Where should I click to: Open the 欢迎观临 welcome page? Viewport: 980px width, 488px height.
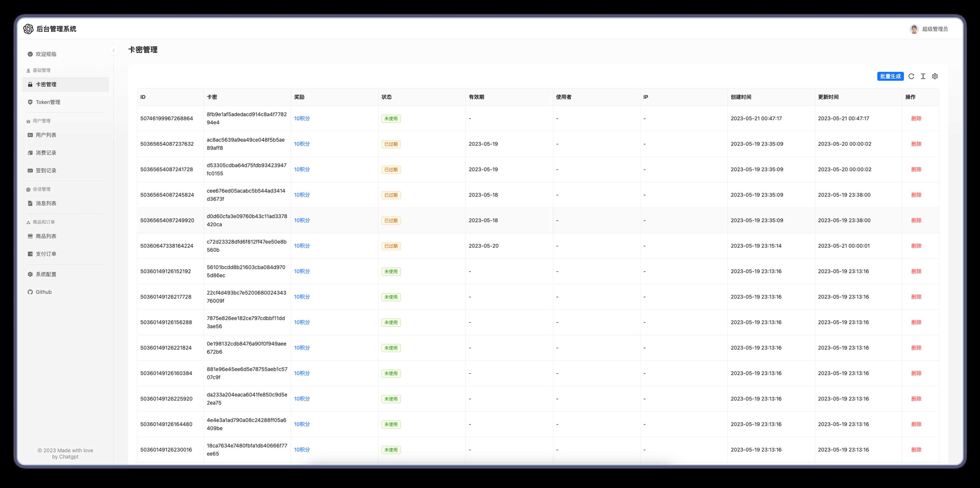pyautogui.click(x=46, y=54)
